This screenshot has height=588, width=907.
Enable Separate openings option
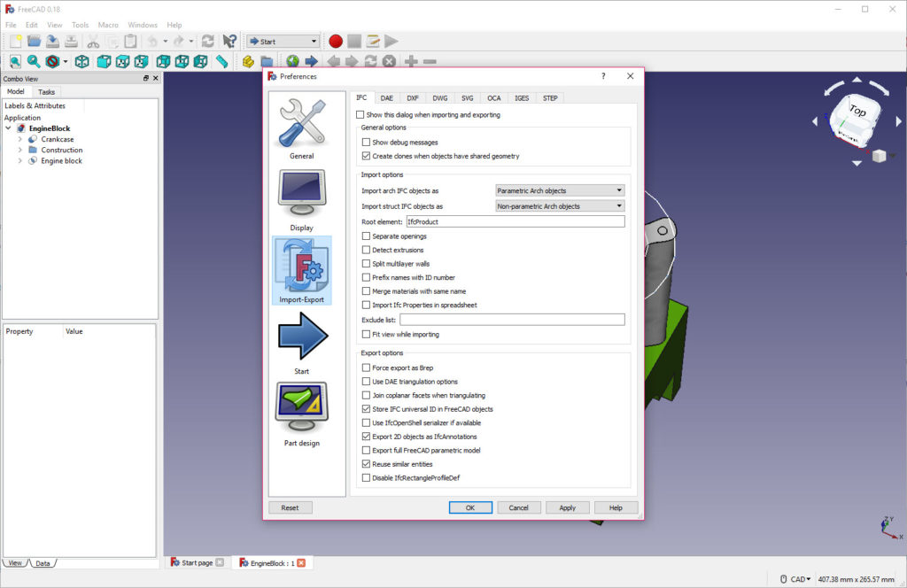pyautogui.click(x=366, y=236)
